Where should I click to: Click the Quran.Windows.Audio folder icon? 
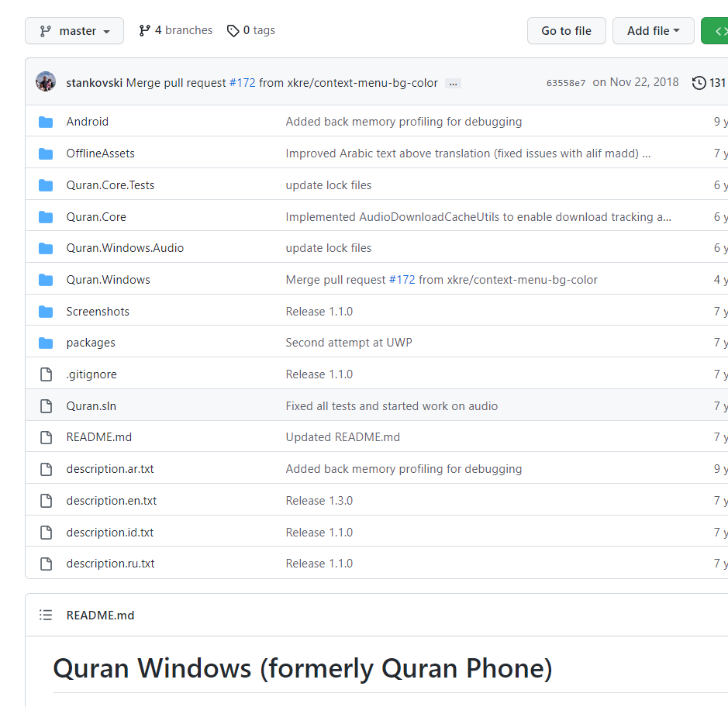click(46, 248)
